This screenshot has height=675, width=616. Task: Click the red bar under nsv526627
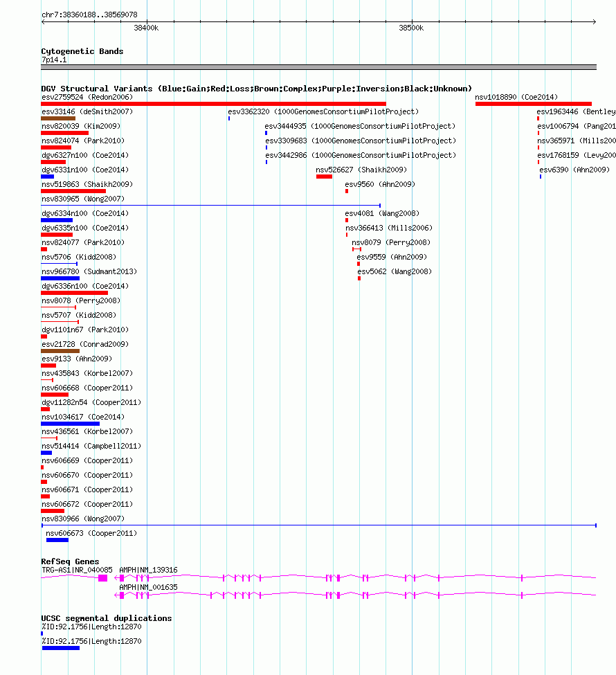tap(324, 177)
